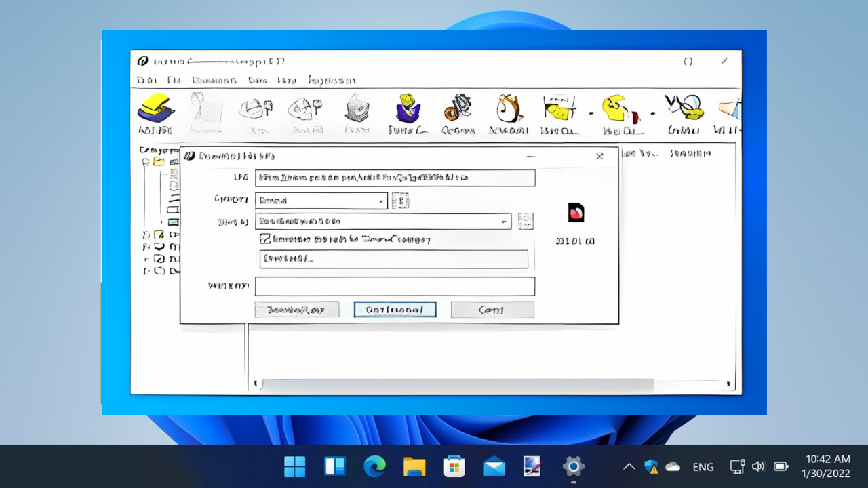This screenshot has width=868, height=488.
Task: Click the red file type icon in dialog
Action: tap(576, 213)
